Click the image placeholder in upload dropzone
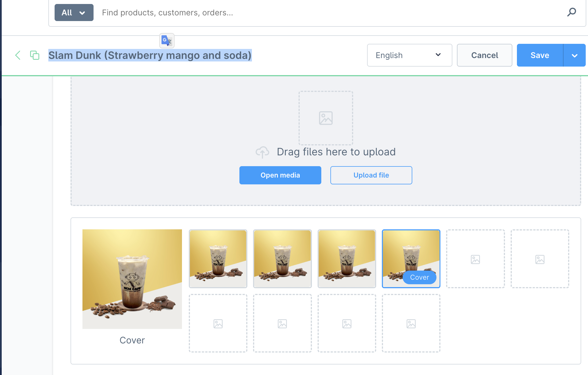This screenshot has height=375, width=588. coord(326,118)
